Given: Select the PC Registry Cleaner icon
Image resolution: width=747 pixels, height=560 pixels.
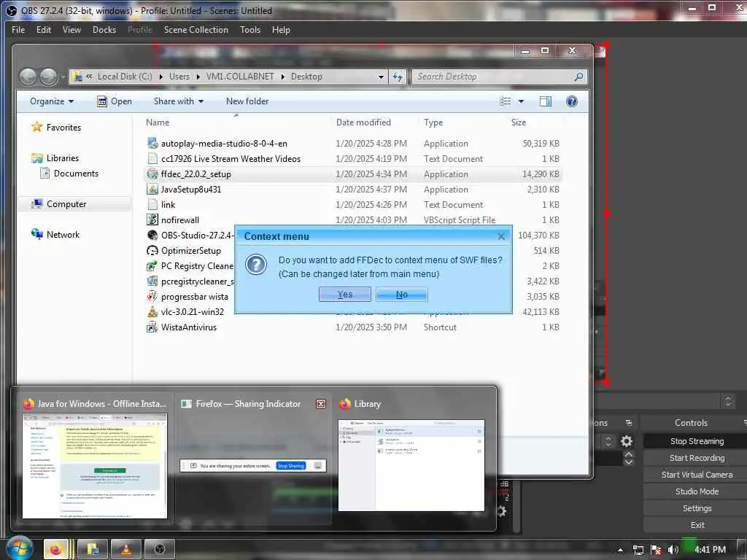Looking at the screenshot, I should click(152, 265).
